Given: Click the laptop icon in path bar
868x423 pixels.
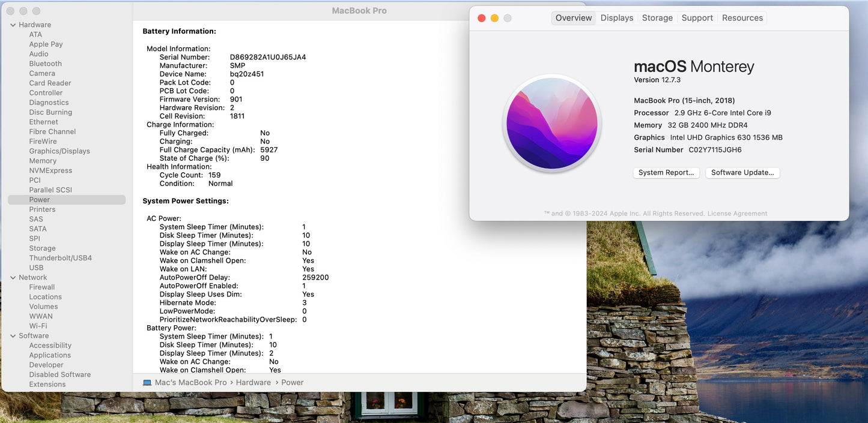Looking at the screenshot, I should (147, 383).
